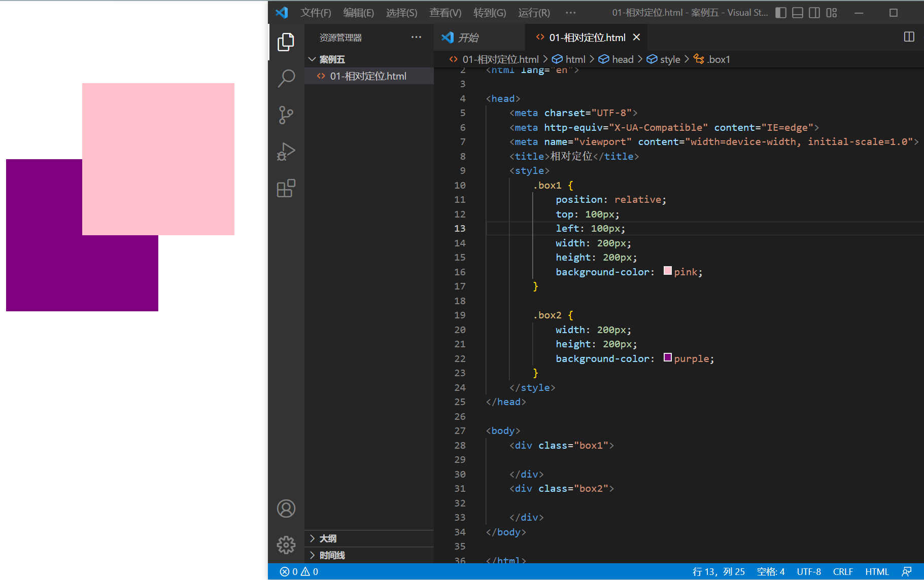
Task: Toggle primary side bar layout icon
Action: click(781, 13)
